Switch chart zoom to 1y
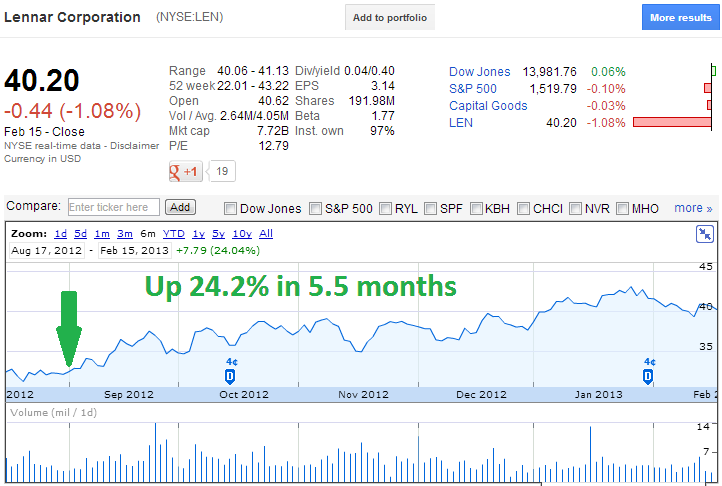This screenshot has height=486, width=722. [x=198, y=234]
